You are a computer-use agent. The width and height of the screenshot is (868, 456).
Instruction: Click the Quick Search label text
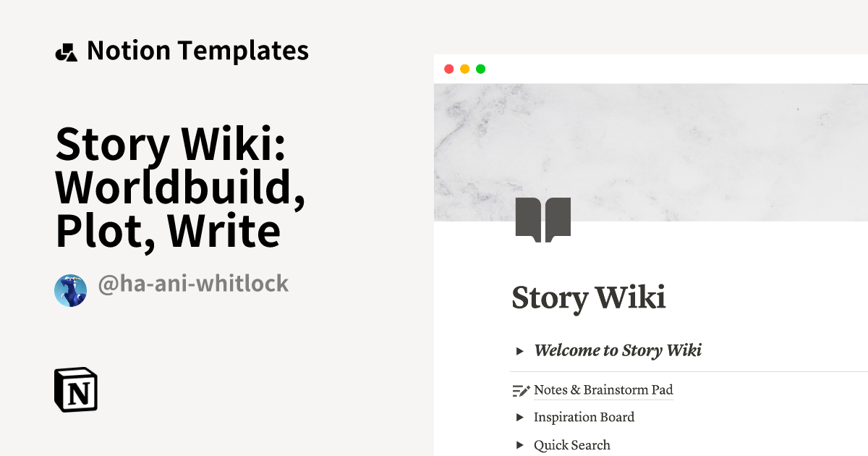pos(571,446)
